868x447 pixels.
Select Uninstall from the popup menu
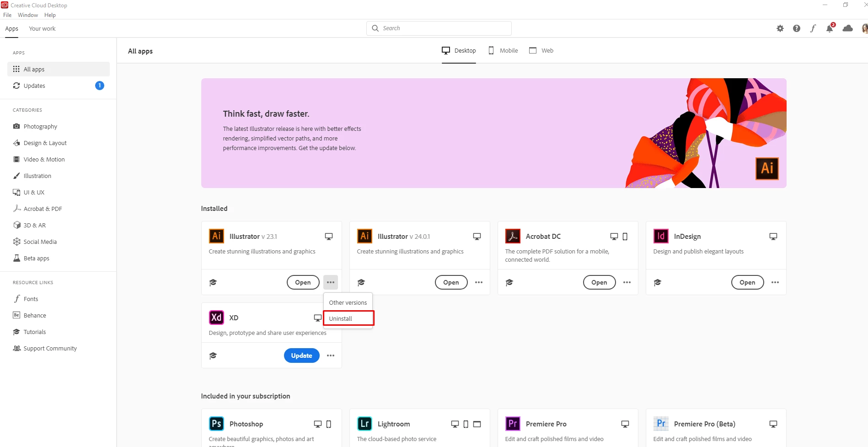point(348,318)
